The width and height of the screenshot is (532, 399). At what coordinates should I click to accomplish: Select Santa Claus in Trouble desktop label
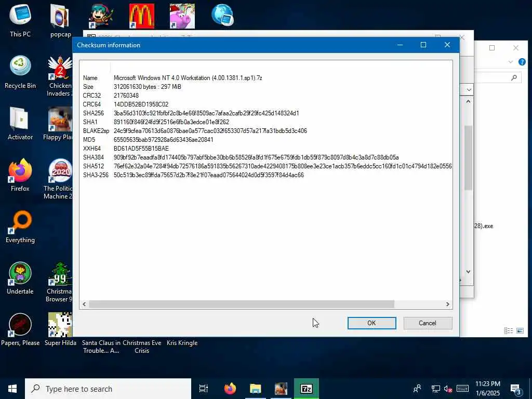[101, 347]
